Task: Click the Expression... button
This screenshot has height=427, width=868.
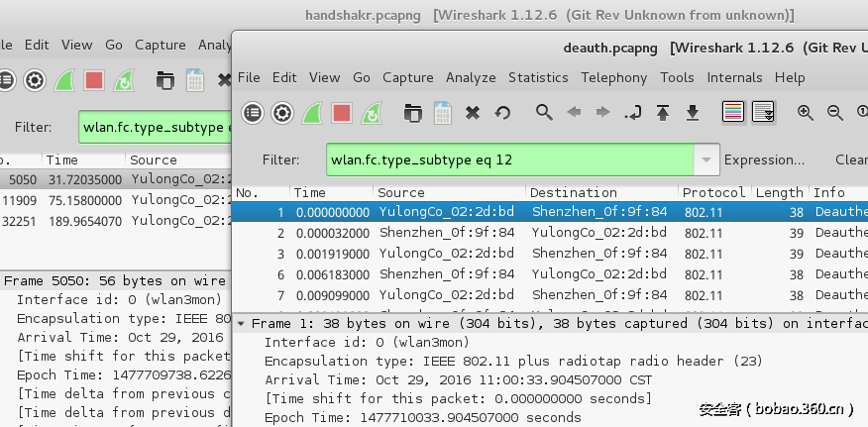Action: pos(764,160)
